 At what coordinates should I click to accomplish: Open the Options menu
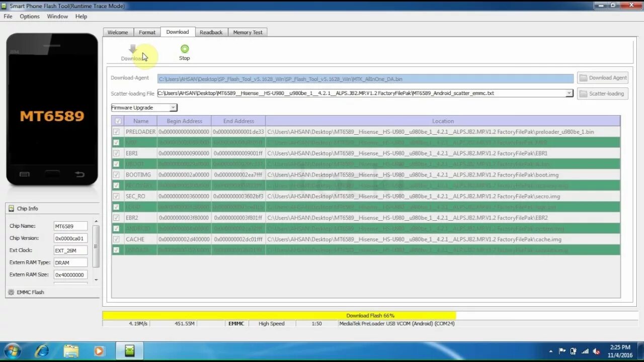point(30,17)
